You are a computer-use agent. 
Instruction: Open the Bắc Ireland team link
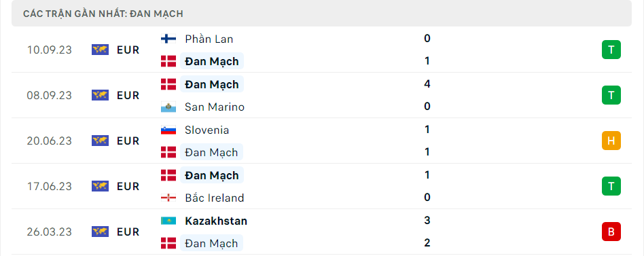click(215, 198)
